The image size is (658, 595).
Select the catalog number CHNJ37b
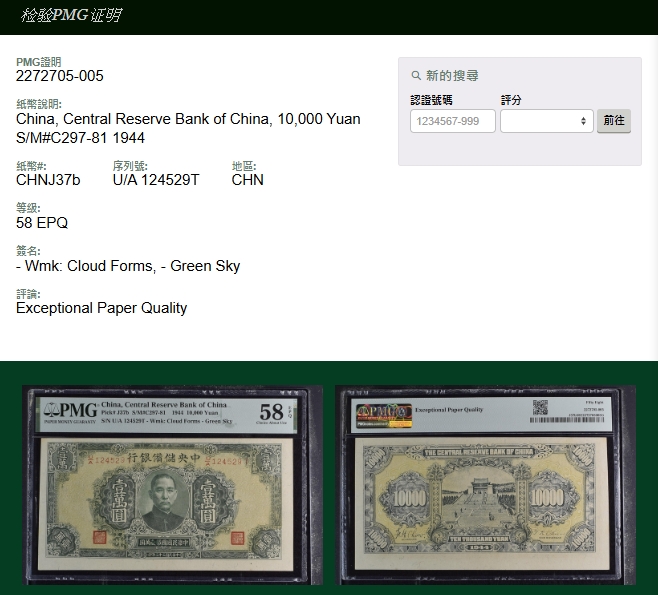coord(48,180)
